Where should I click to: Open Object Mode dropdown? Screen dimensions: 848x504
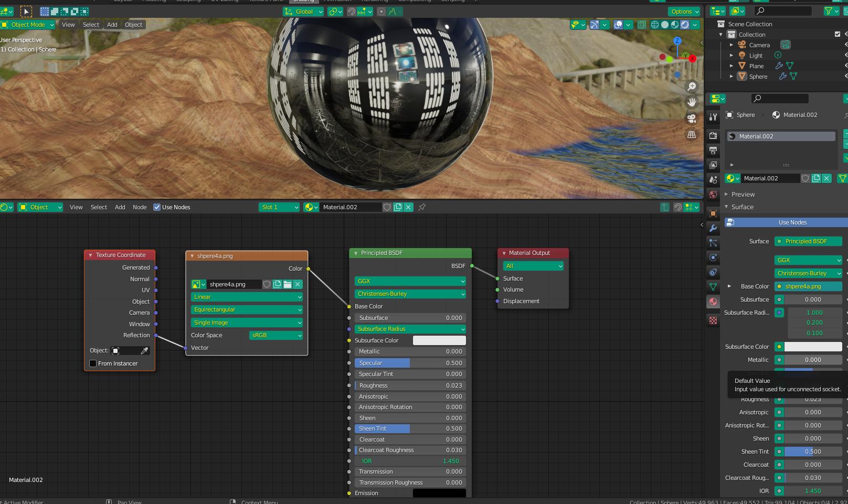click(28, 25)
